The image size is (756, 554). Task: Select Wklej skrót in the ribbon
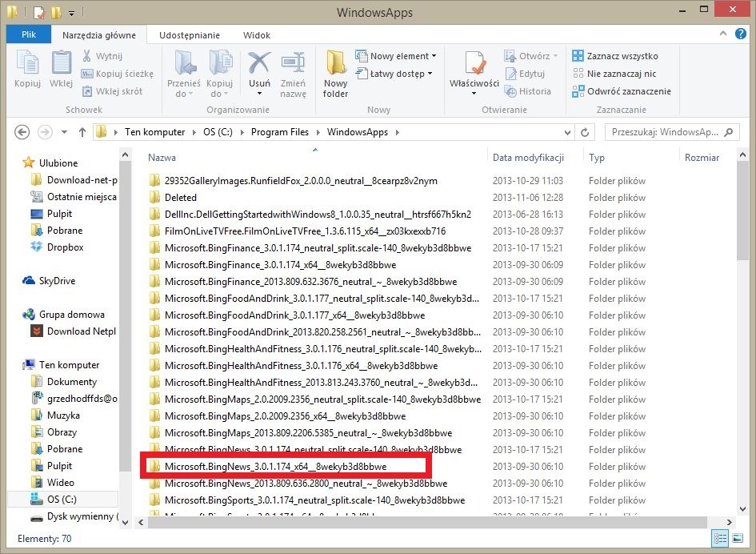coord(112,91)
